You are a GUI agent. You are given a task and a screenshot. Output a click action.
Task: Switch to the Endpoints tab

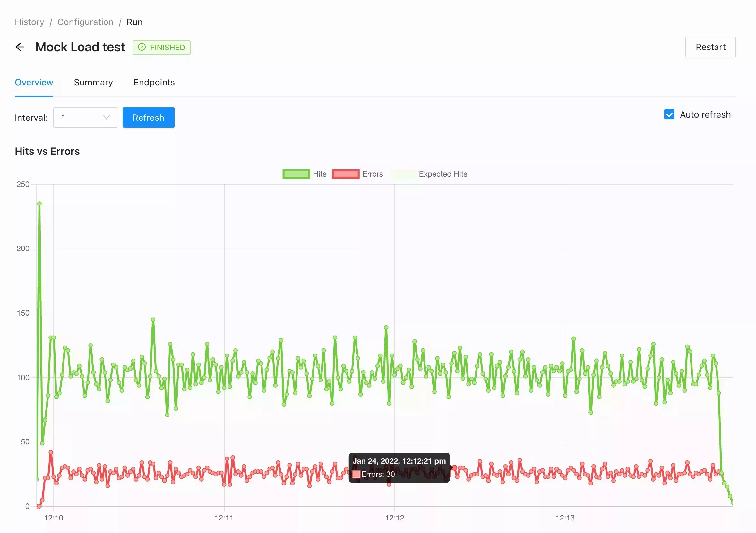click(x=154, y=82)
